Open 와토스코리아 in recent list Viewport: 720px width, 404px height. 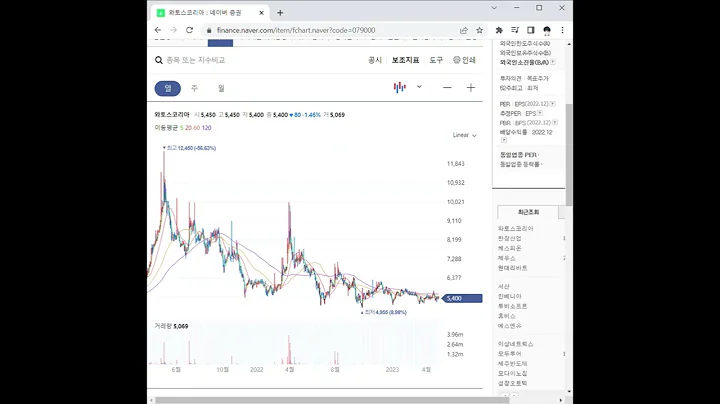click(516, 229)
